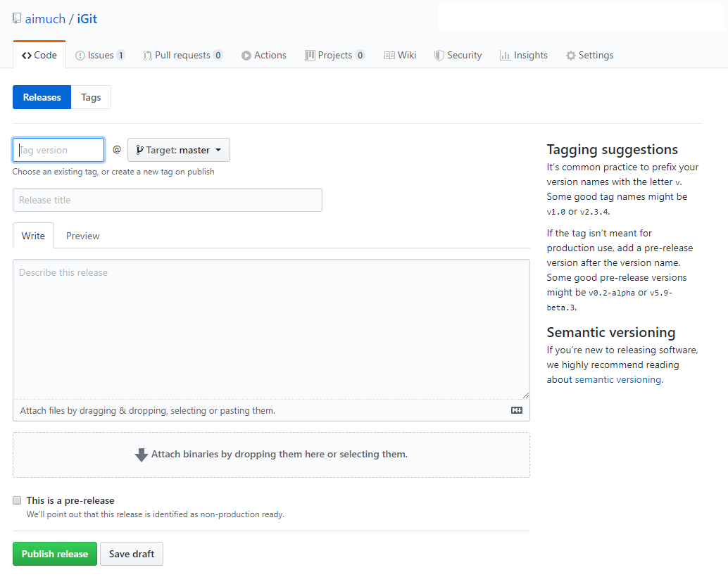Open the Security tab
The image size is (728, 577).
pyautogui.click(x=458, y=56)
